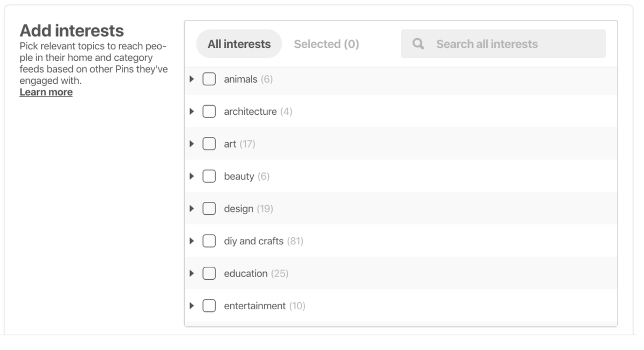Select the art interest checkbox
Viewport: 644px width, 350px height.
point(209,144)
